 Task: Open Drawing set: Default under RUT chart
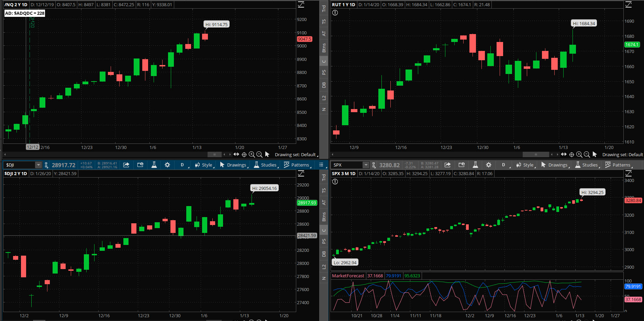point(622,154)
